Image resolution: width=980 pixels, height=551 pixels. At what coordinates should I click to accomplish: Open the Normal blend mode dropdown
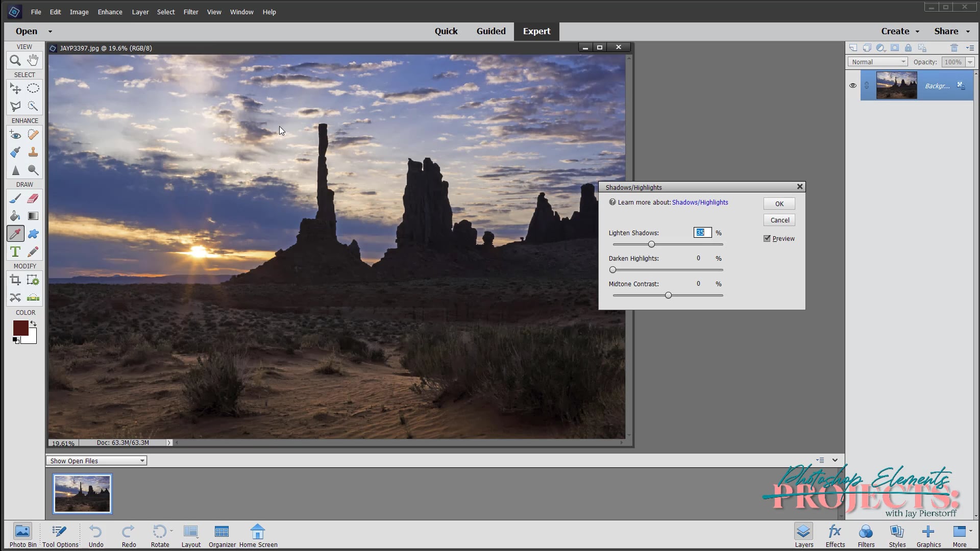click(878, 62)
